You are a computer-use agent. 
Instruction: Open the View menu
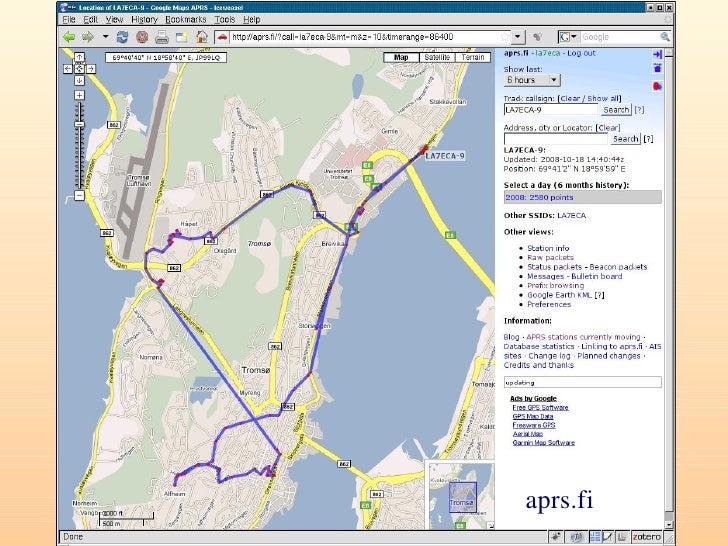[x=114, y=20]
